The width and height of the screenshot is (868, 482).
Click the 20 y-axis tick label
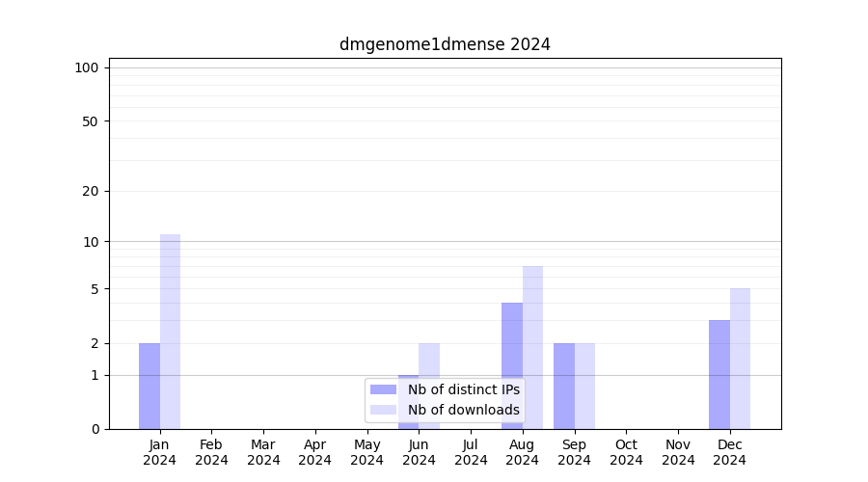tap(91, 191)
